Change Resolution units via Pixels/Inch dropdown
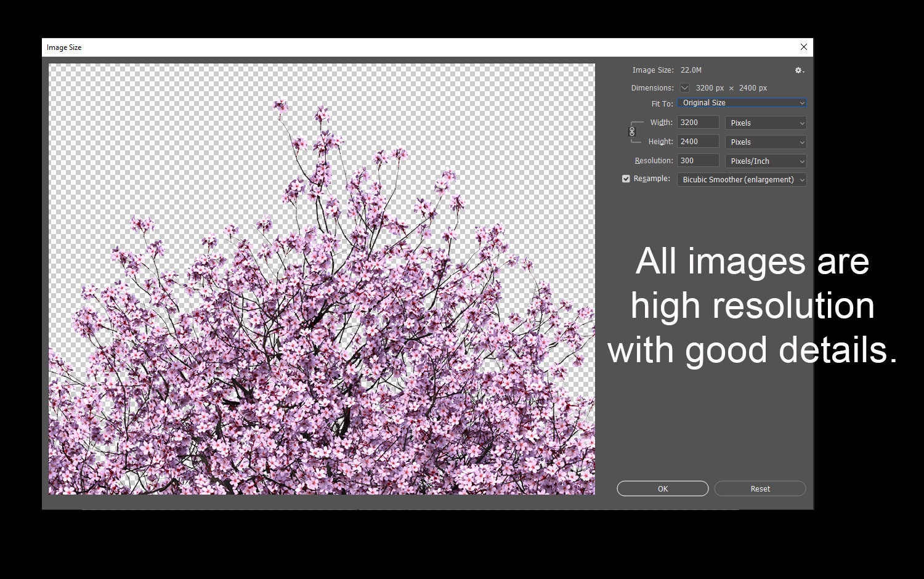The height and width of the screenshot is (579, 924). pyautogui.click(x=765, y=161)
